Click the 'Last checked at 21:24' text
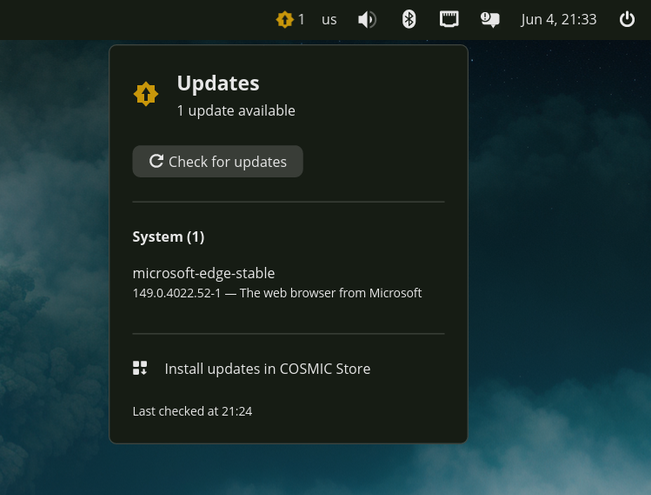Image resolution: width=651 pixels, height=495 pixels. point(192,411)
